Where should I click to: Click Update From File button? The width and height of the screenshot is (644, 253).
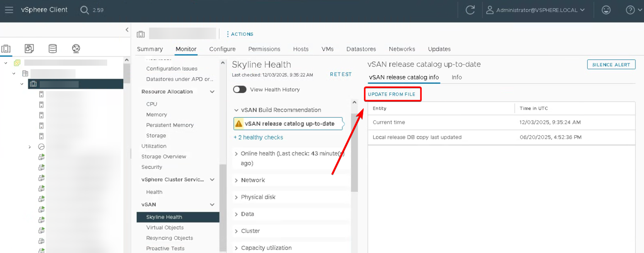[x=392, y=94]
